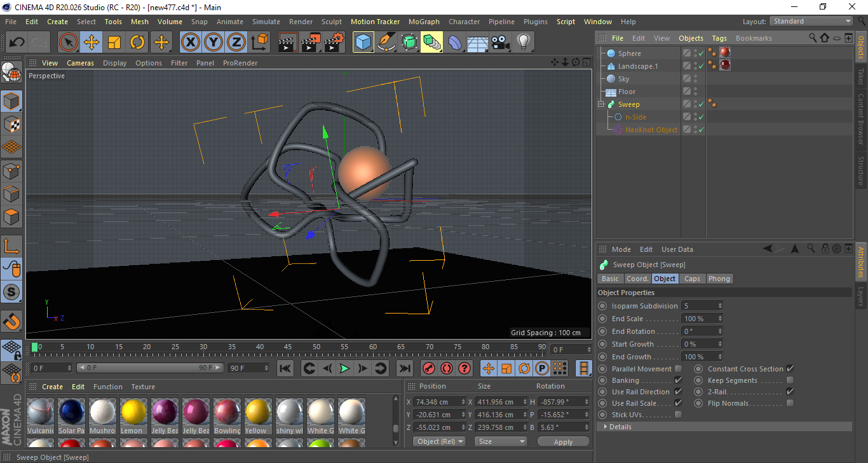The height and width of the screenshot is (463, 868).
Task: Toggle Use Rail Direction checkbox
Action: 678,392
